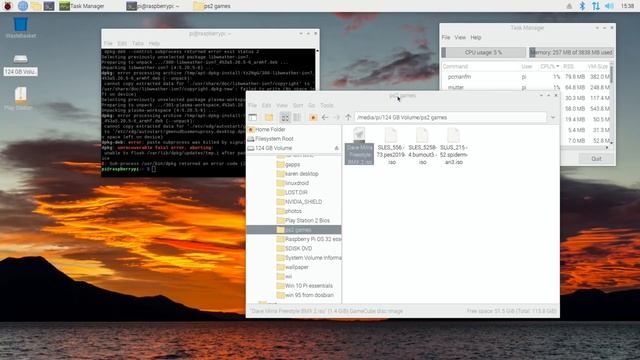Screen dimensions: 640x360
Task: Switch to icon view in file manager
Action: coord(285,118)
